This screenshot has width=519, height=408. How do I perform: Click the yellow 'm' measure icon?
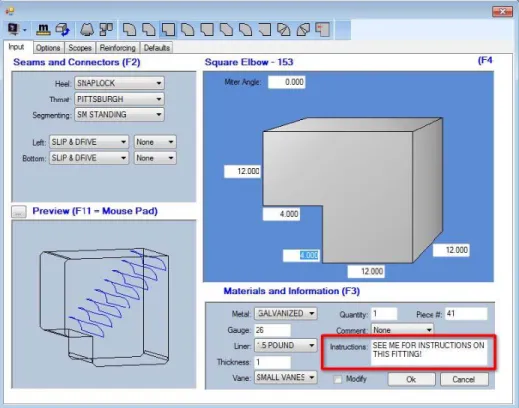point(43,29)
